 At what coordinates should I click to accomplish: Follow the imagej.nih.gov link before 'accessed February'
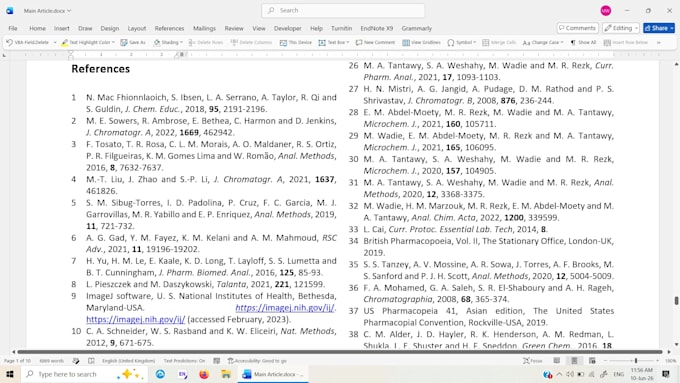(x=135, y=319)
